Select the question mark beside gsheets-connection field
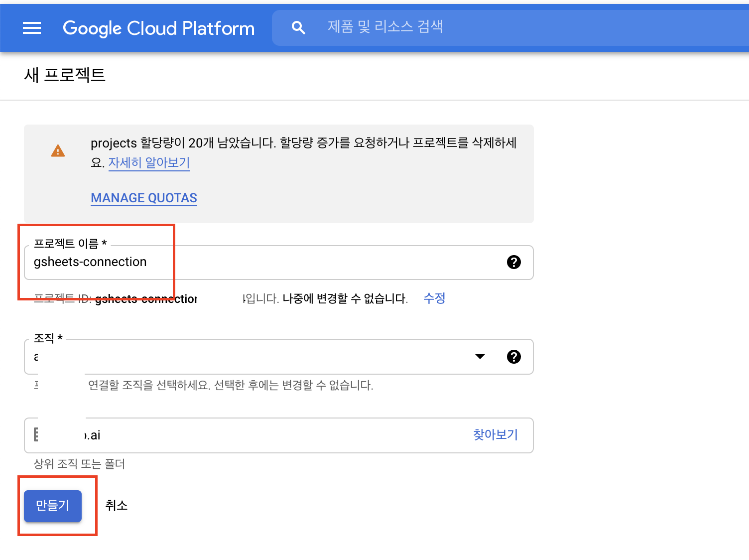The width and height of the screenshot is (749, 560). pyautogui.click(x=514, y=263)
